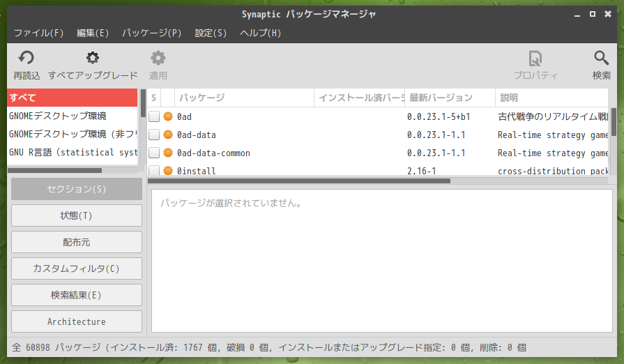Open the 編集(E) menu
The width and height of the screenshot is (624, 364).
(92, 33)
